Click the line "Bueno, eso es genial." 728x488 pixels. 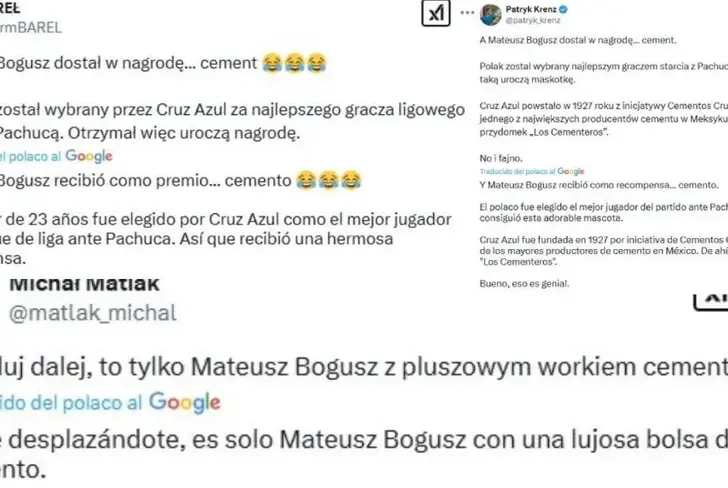[524, 284]
